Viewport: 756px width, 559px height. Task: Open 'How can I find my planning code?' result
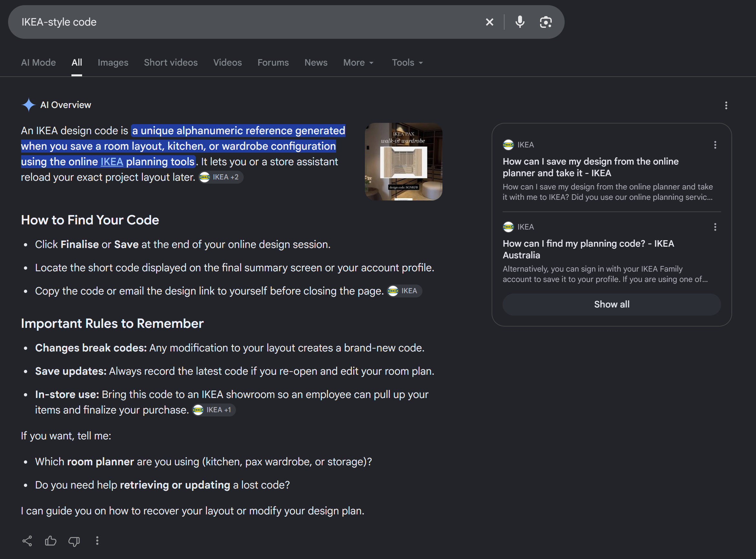click(588, 249)
